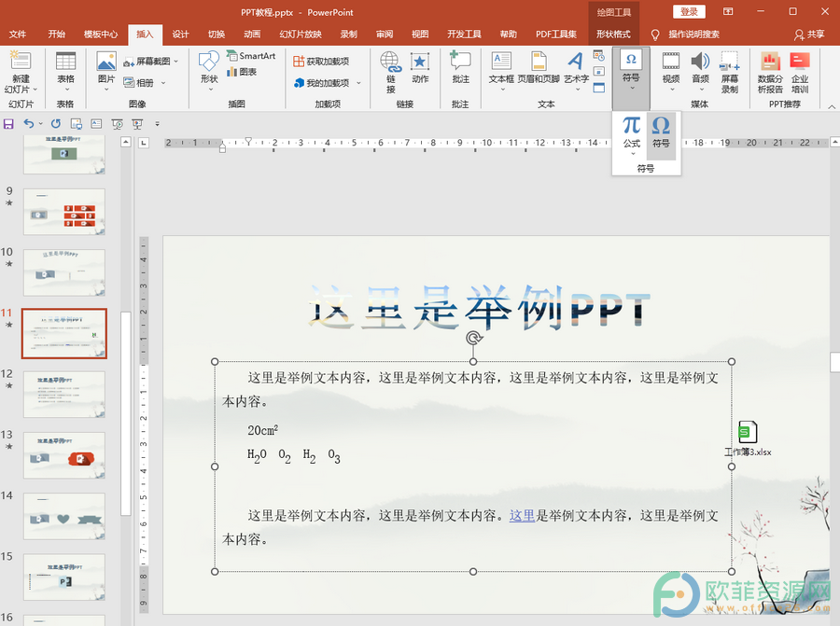The width and height of the screenshot is (840, 626).
Task: Select slide 9 thumbnail
Action: pos(64,212)
